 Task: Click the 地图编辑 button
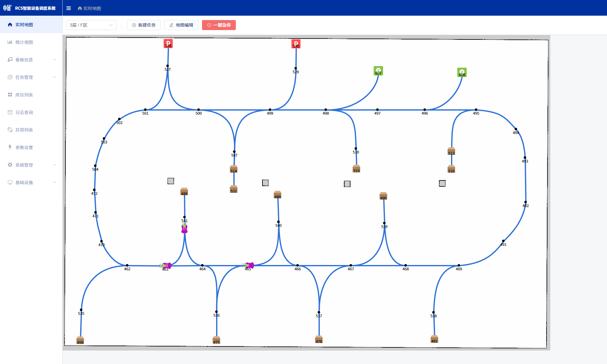[181, 25]
